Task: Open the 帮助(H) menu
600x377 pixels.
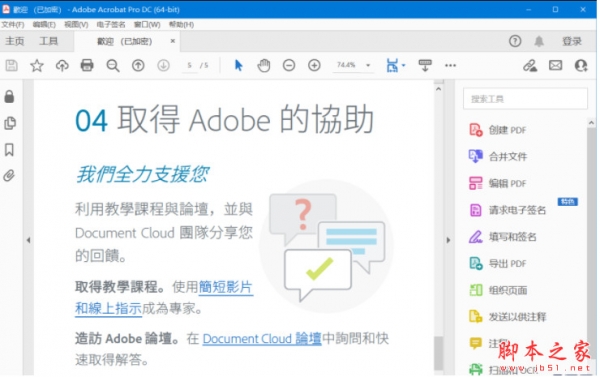Action: (181, 24)
